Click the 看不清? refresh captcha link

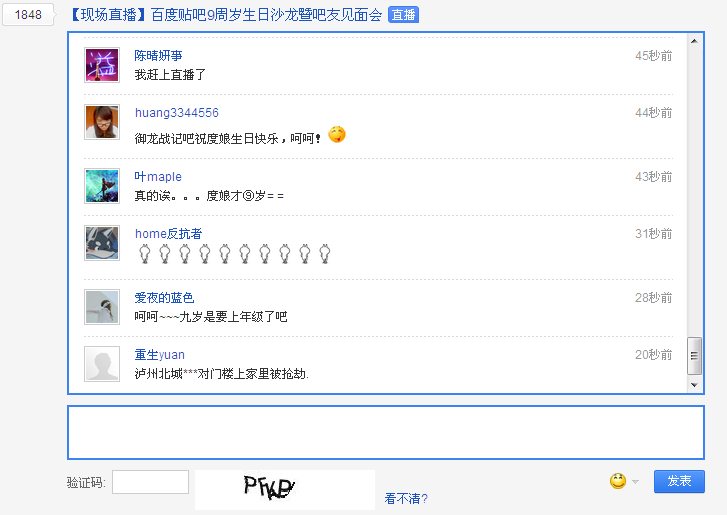click(406, 498)
